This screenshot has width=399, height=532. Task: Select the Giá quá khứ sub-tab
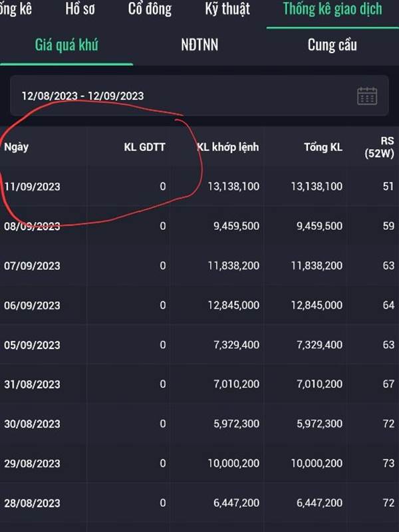pos(66,45)
